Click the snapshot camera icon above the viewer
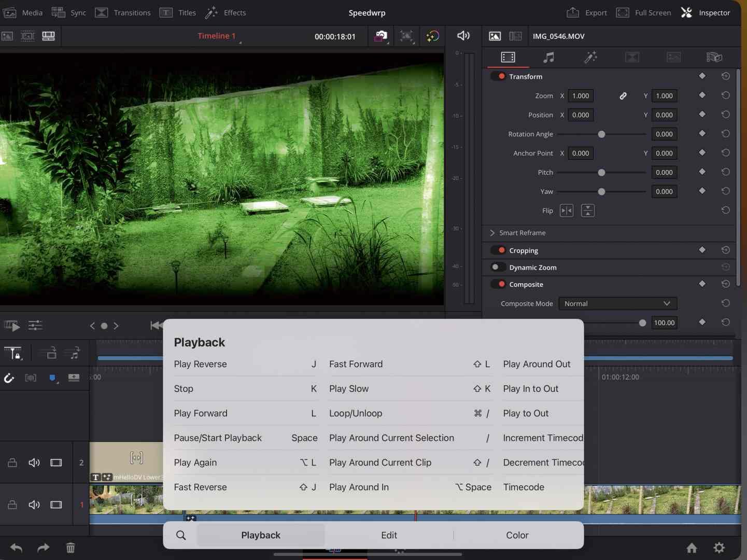Image resolution: width=747 pixels, height=560 pixels. click(x=382, y=36)
